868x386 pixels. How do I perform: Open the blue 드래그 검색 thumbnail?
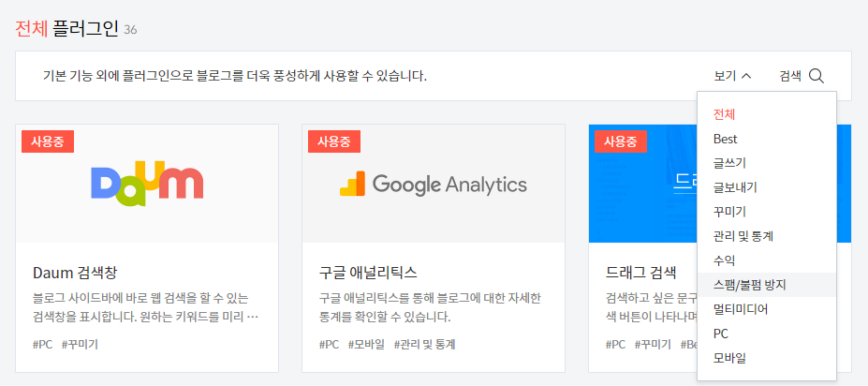click(642, 184)
